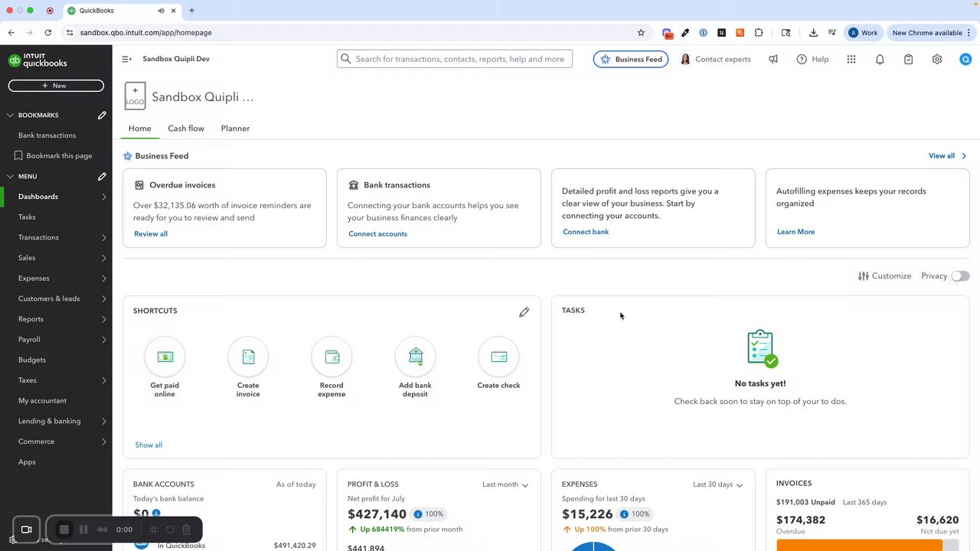Open the Last 30 days period dropdown
This screenshot has height=551, width=980.
click(x=718, y=484)
